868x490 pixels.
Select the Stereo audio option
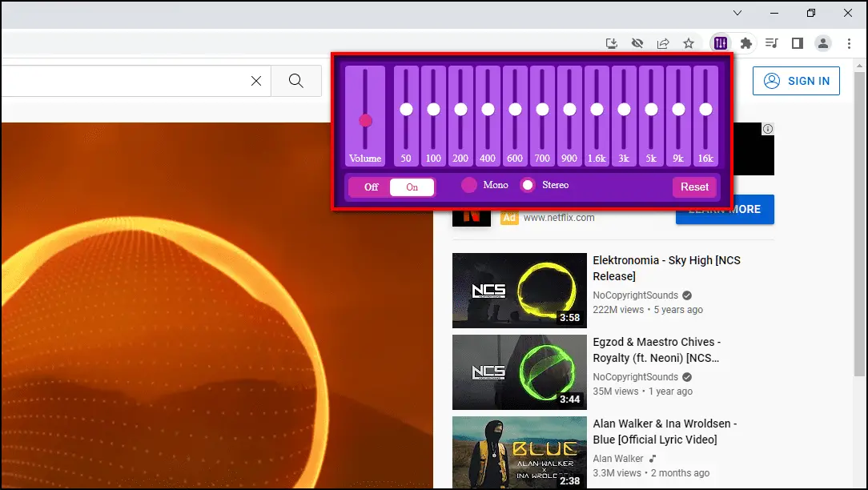(527, 184)
